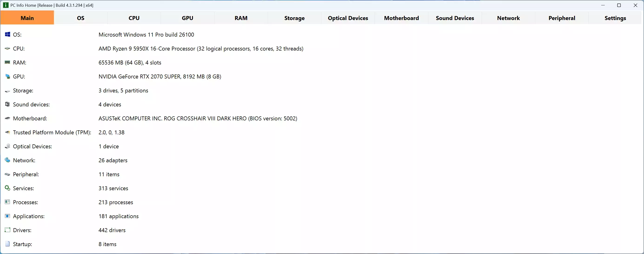The height and width of the screenshot is (254, 644).
Task: Switch to the CPU tab
Action: click(134, 18)
